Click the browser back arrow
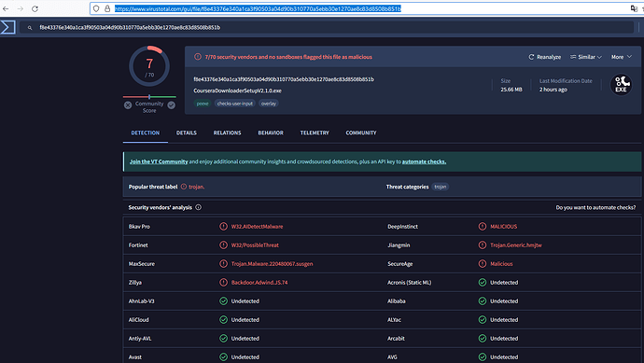 (6, 8)
